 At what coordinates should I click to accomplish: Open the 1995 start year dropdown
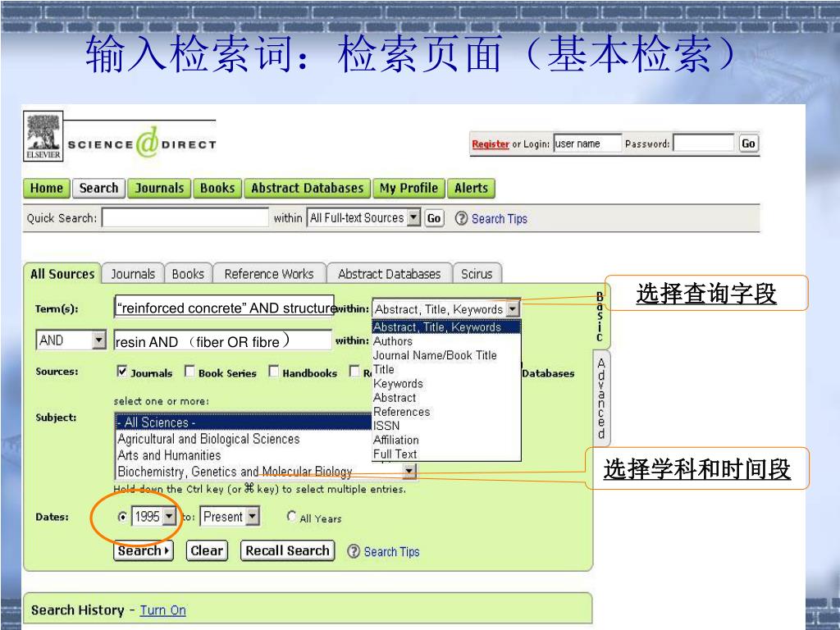click(169, 517)
